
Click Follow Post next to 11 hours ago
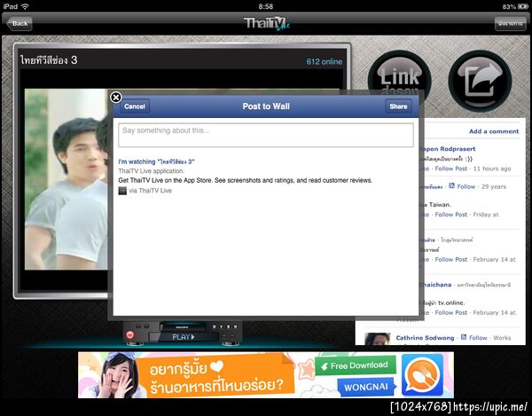[x=451, y=169]
